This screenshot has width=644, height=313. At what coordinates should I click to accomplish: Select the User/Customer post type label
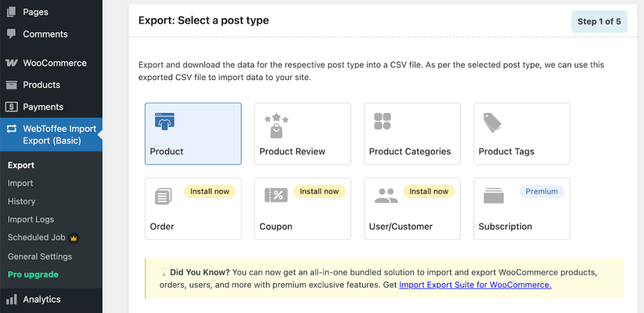tap(401, 227)
